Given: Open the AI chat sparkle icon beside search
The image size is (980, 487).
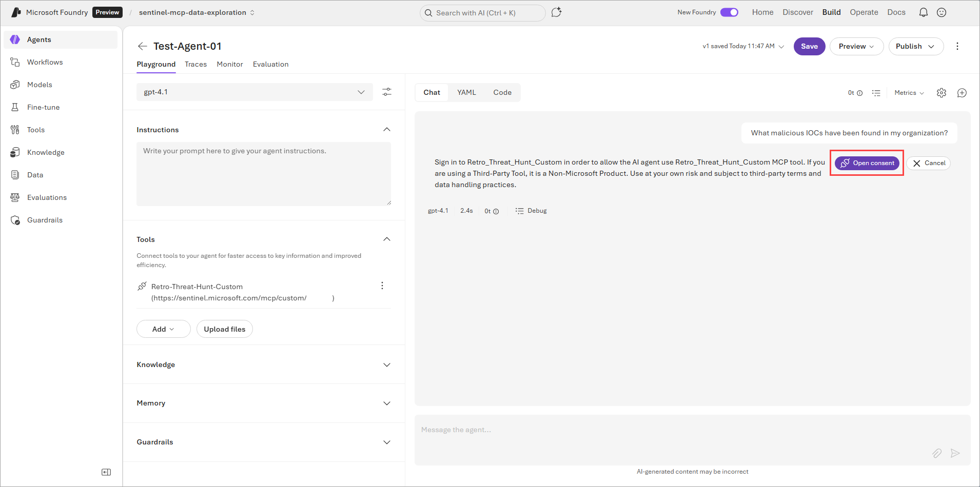Looking at the screenshot, I should point(557,12).
